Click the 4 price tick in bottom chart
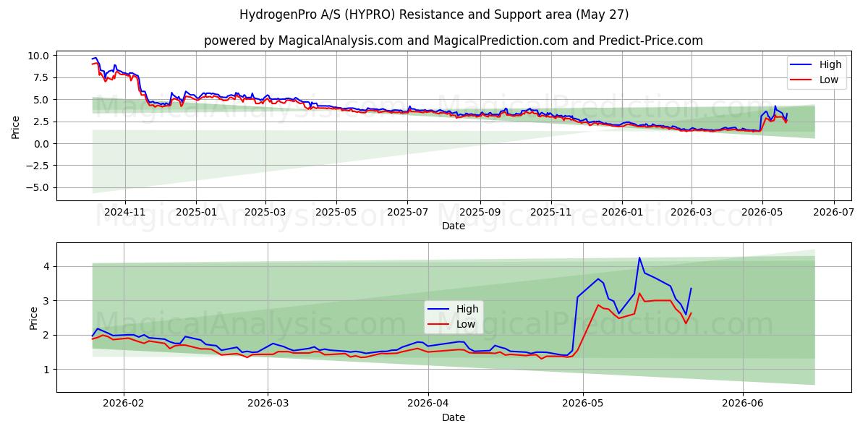 (x=47, y=266)
